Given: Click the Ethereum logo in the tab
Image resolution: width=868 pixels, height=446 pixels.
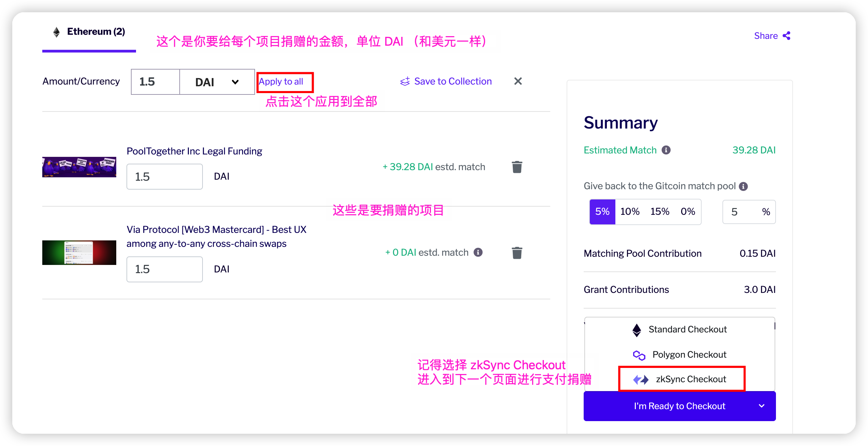Looking at the screenshot, I should (x=57, y=32).
